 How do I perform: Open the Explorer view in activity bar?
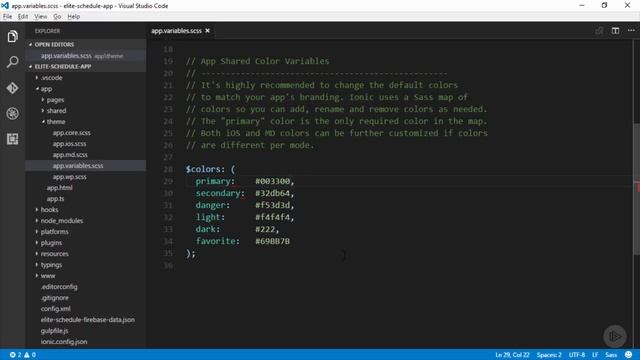coord(12,36)
